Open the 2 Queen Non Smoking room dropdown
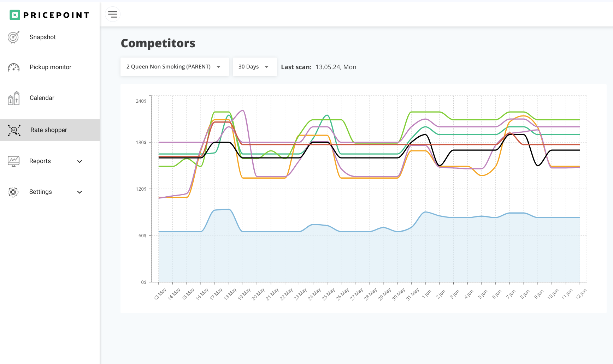This screenshot has height=364, width=613. pos(174,67)
